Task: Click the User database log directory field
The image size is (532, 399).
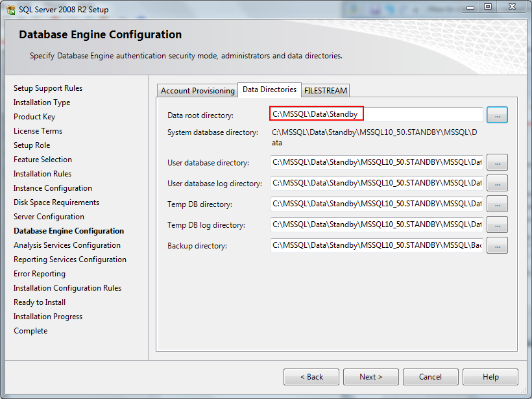Action: click(x=376, y=183)
